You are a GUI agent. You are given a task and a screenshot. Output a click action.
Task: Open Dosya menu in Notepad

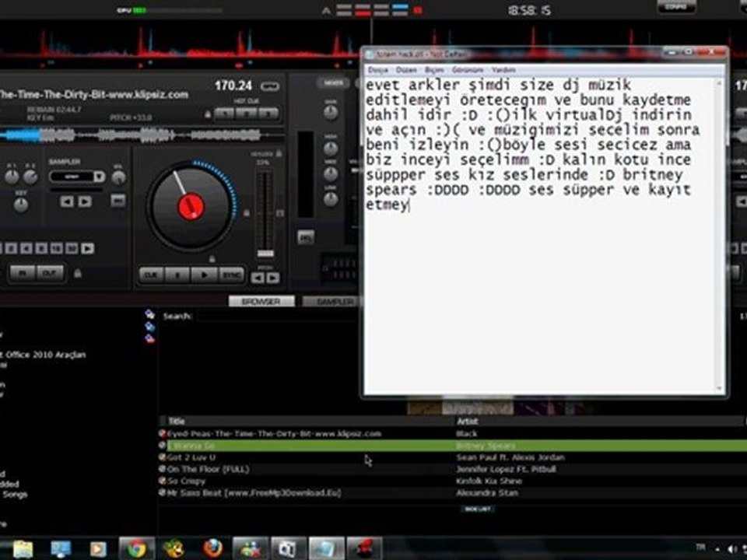click(x=378, y=70)
